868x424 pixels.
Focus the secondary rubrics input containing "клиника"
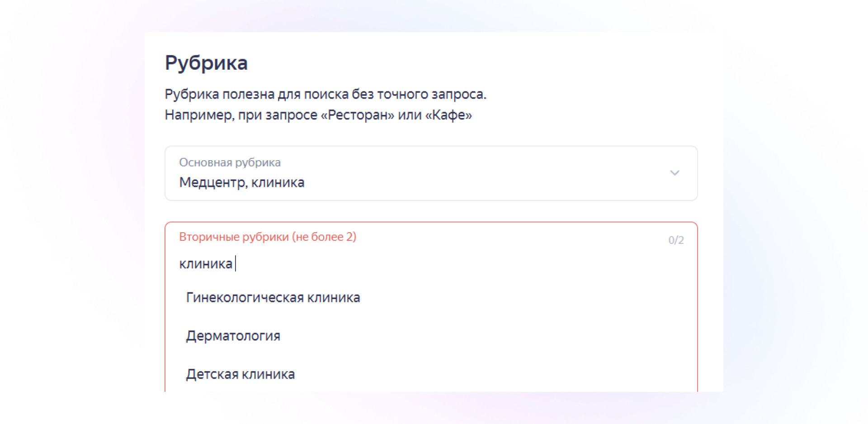click(x=407, y=264)
